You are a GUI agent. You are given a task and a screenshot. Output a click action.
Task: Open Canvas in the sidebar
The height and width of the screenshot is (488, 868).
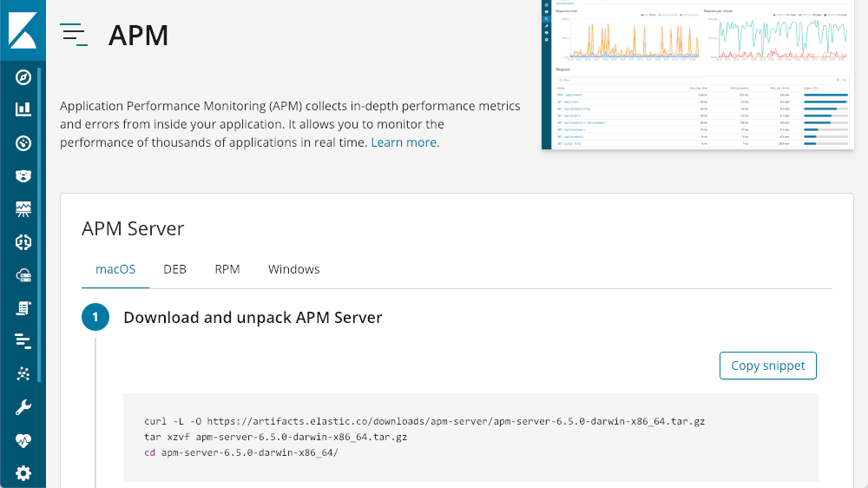(23, 209)
